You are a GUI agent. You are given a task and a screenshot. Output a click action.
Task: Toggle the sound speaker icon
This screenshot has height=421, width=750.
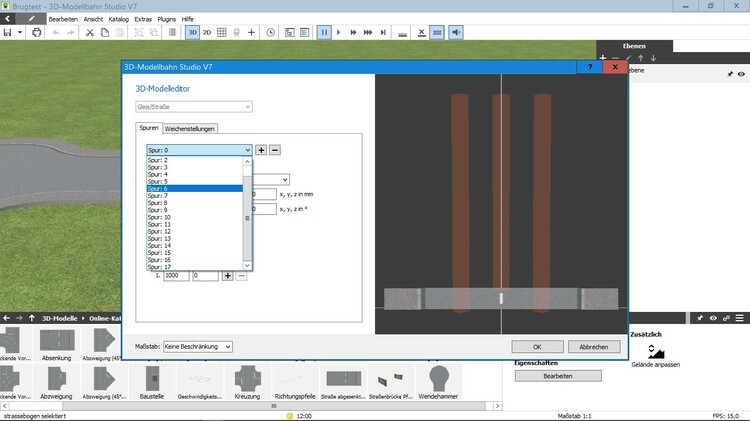(x=456, y=33)
